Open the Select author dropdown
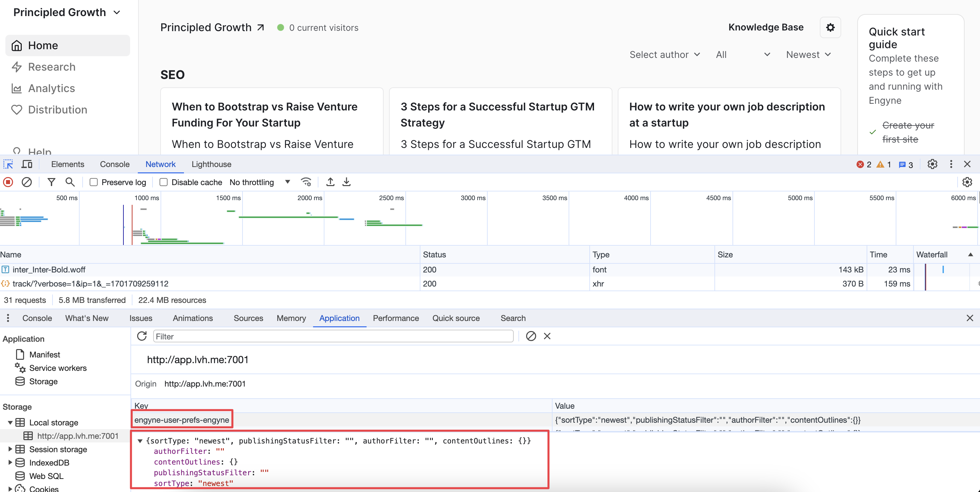 click(x=665, y=55)
